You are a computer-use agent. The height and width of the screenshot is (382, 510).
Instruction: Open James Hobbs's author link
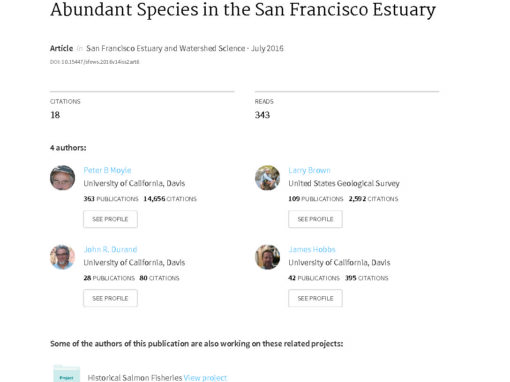312,249
